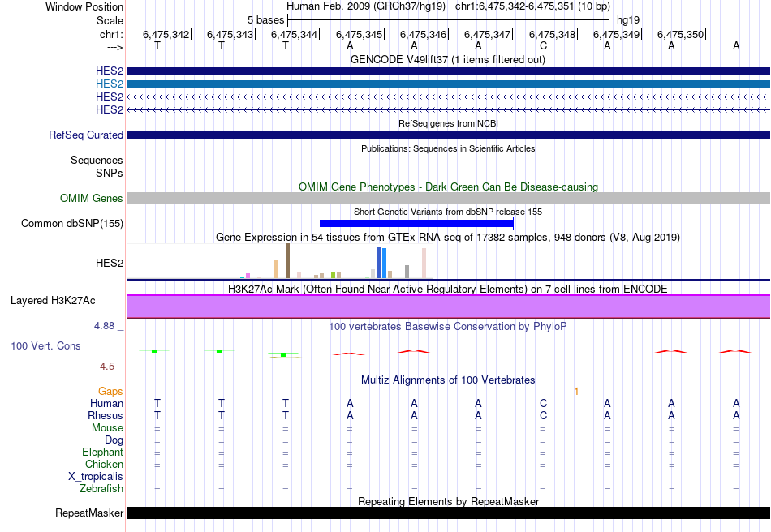
Task: Click the purple H3K27Ac signal band
Action: [x=448, y=307]
